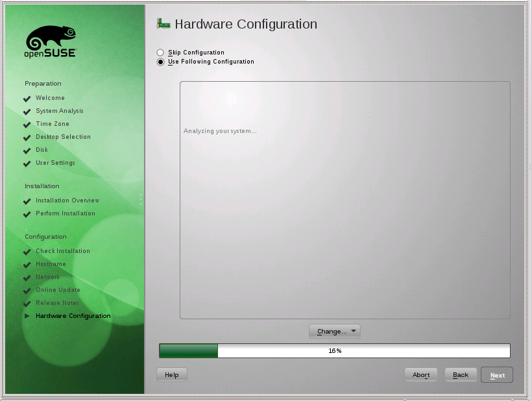
Task: Open the Change... dropdown button
Action: pyautogui.click(x=335, y=331)
